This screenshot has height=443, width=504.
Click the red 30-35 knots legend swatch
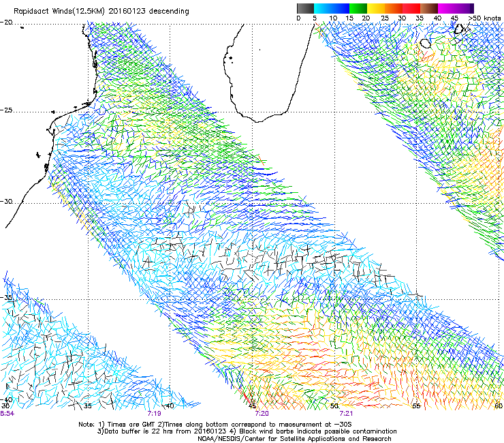coord(411,8)
